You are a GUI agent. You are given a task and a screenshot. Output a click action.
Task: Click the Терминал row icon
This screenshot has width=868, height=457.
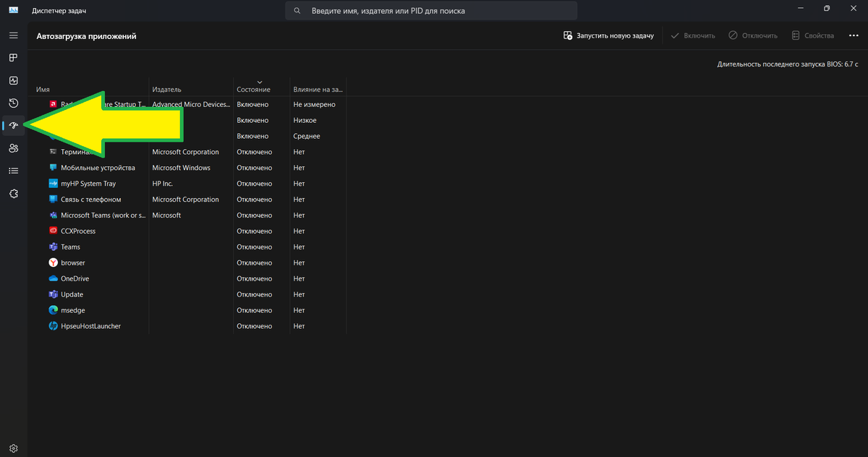point(54,152)
